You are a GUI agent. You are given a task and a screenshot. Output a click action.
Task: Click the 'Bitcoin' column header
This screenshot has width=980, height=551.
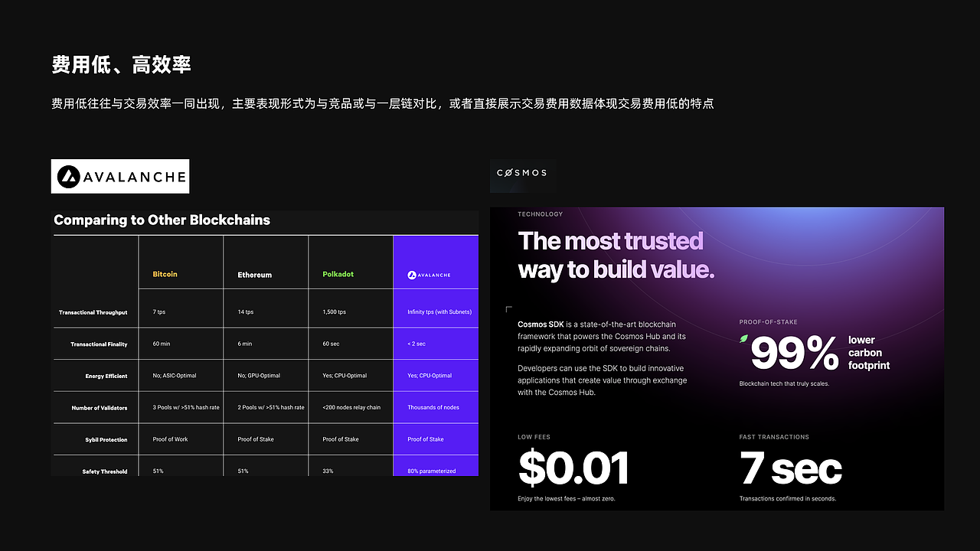tap(165, 274)
